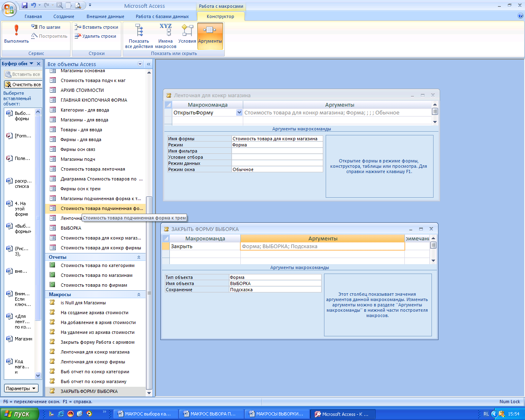This screenshot has width=525, height=420.
Task: Toggle the Аргументы column button
Action: 210,36
